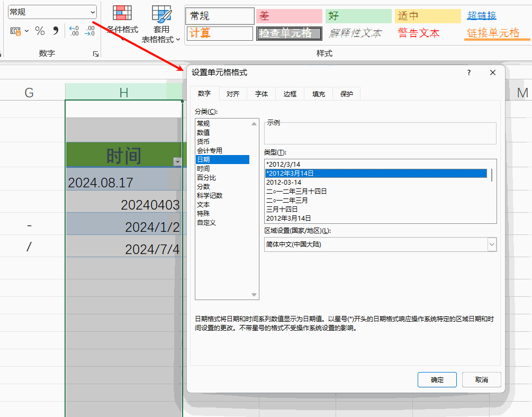Click the help question mark in dialog
Screen dimensions: 532x417
(x=468, y=73)
